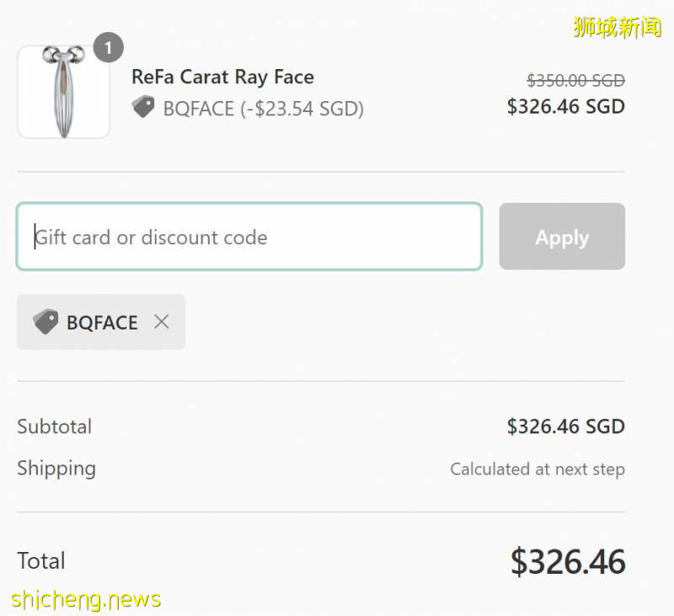The width and height of the screenshot is (674, 616).
Task: Click the BQFACE (-$23.54 SGD) discount text
Action: click(x=263, y=108)
